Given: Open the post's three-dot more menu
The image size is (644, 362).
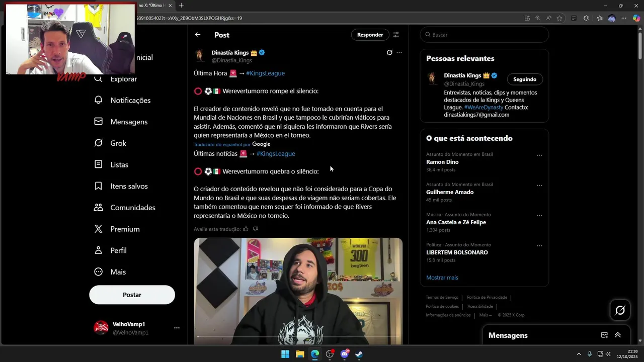Looking at the screenshot, I should point(399,52).
